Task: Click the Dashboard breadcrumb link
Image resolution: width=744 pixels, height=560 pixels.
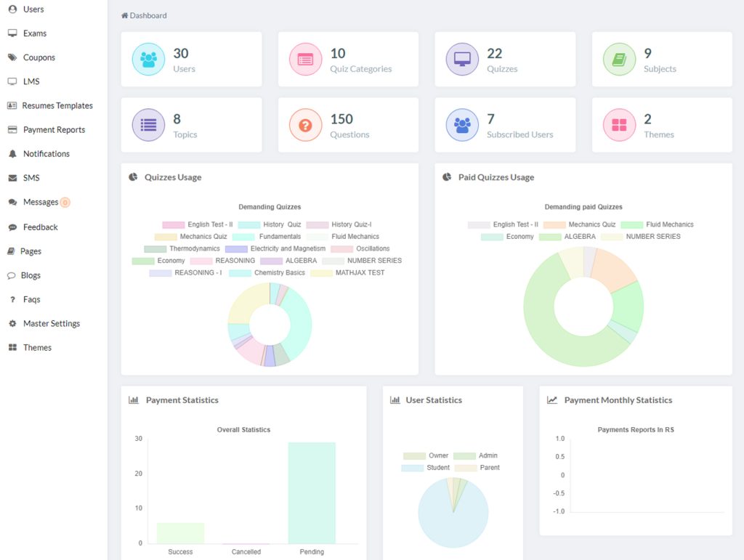Action: point(147,15)
